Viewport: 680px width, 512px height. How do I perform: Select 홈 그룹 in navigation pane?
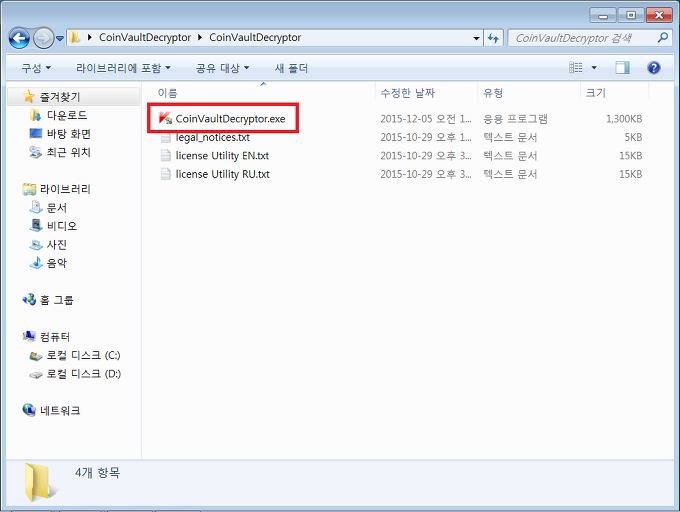(57, 300)
